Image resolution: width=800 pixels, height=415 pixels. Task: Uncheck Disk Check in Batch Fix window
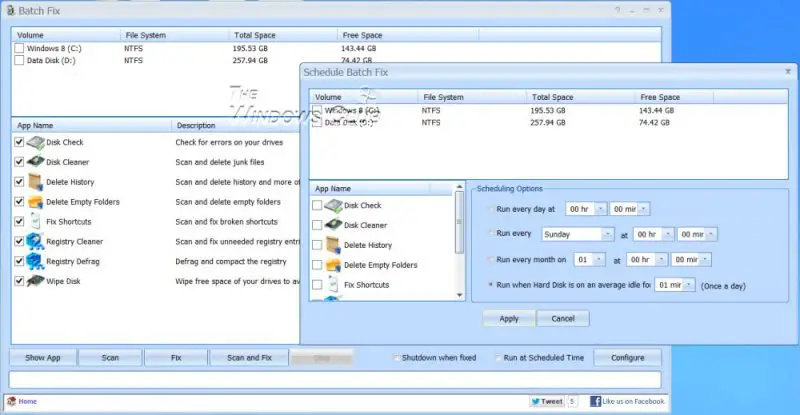[x=19, y=142]
